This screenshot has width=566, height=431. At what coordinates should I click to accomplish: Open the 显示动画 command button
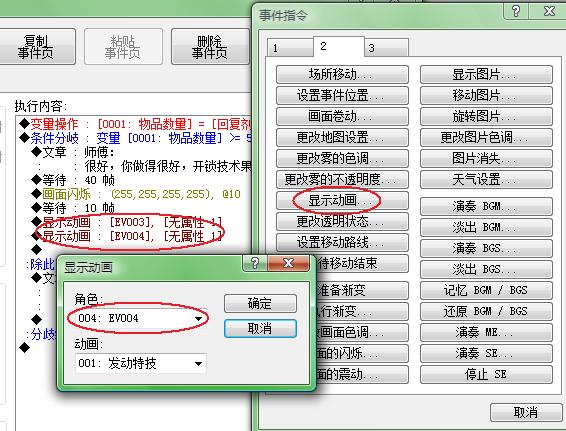[342, 200]
